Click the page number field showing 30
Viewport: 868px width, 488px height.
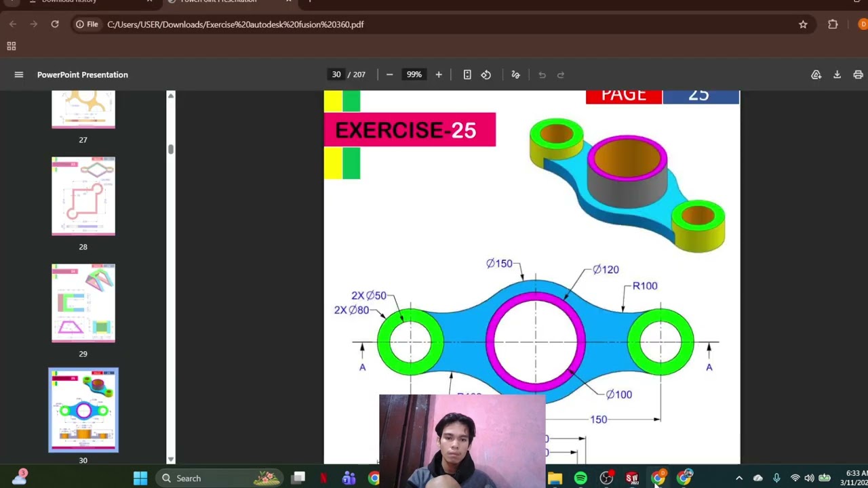336,75
